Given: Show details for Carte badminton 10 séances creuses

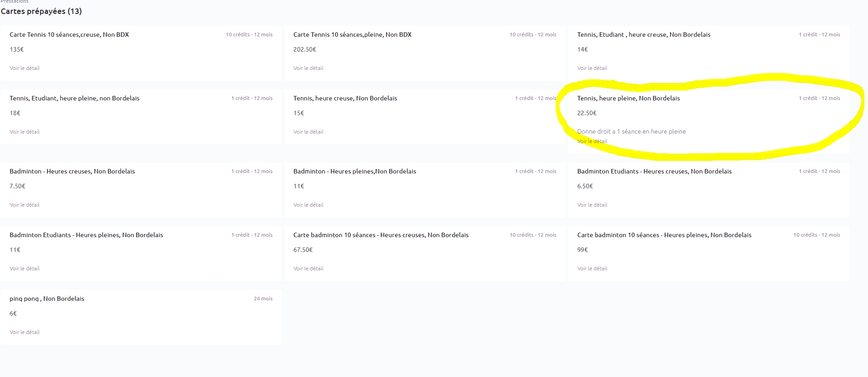Looking at the screenshot, I should tap(308, 269).
